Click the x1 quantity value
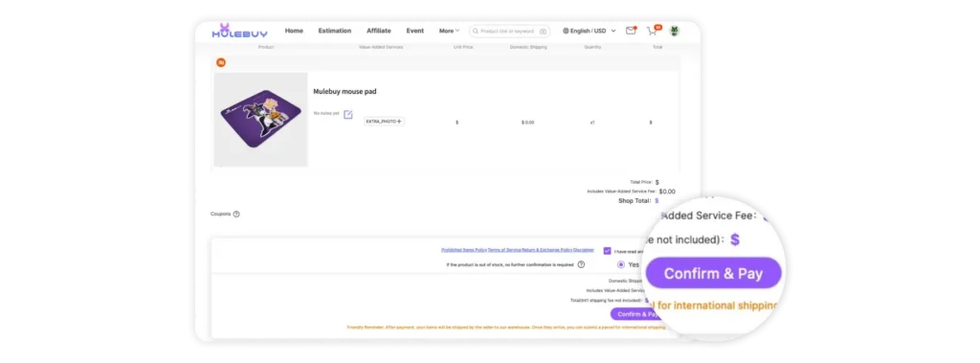Screen dimensions: 980x363 (x=592, y=123)
